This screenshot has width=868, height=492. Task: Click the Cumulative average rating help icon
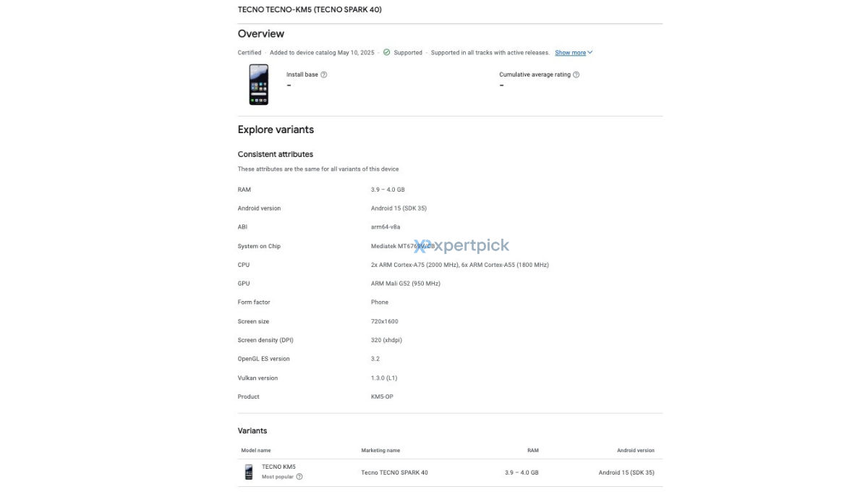pos(576,75)
